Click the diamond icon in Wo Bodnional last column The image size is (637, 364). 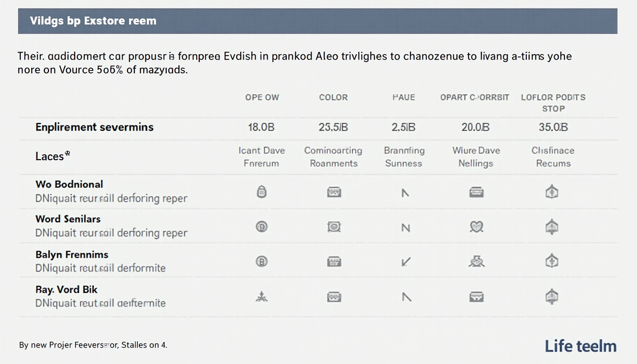tap(552, 192)
